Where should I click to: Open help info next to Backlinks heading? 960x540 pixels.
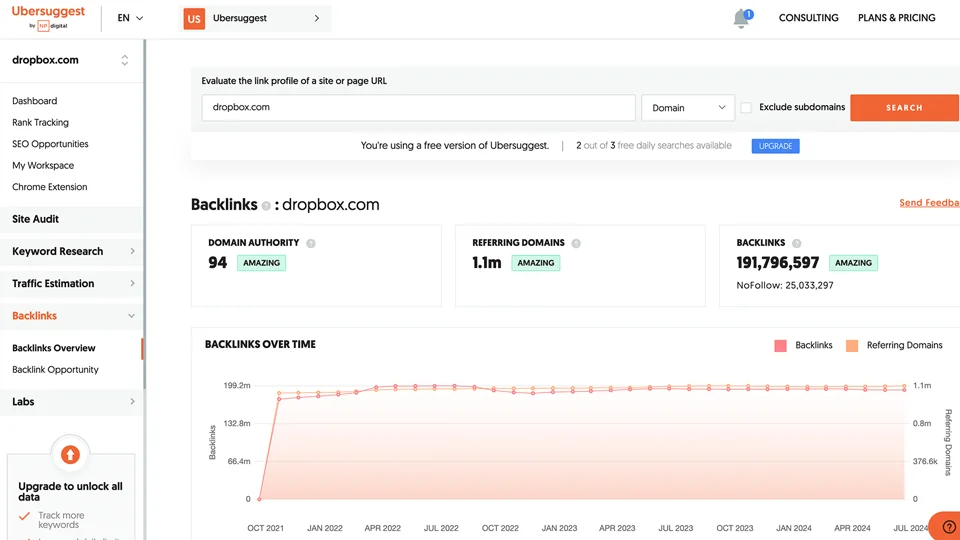(266, 206)
